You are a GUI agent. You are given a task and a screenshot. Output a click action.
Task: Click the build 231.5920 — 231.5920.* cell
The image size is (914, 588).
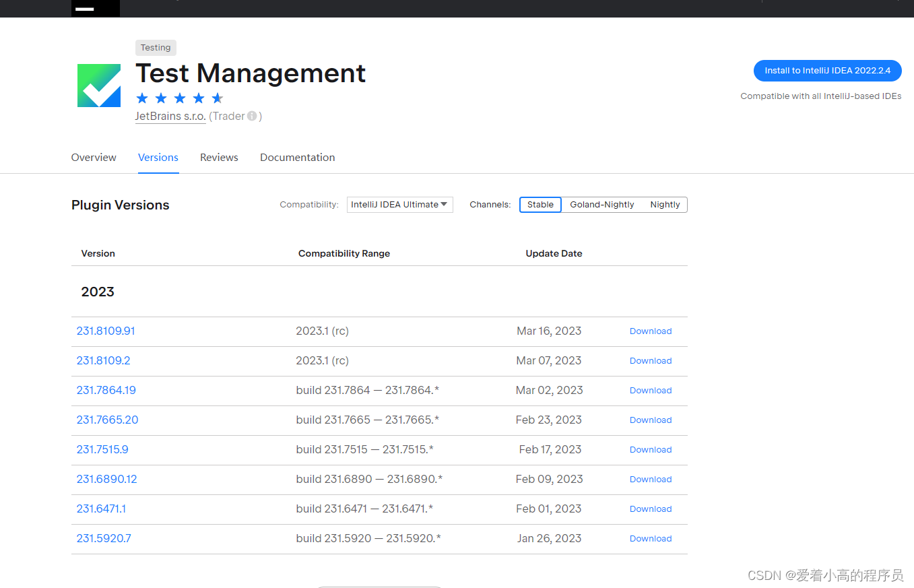[368, 539]
